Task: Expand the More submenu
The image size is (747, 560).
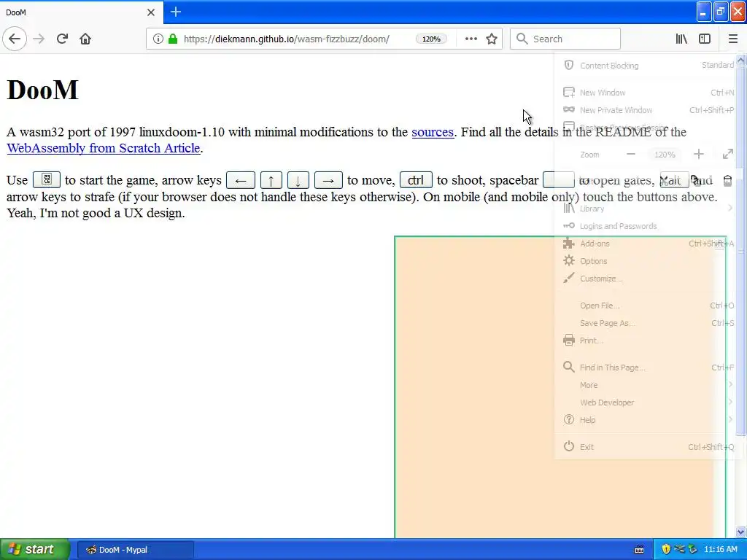Action: tap(649, 385)
